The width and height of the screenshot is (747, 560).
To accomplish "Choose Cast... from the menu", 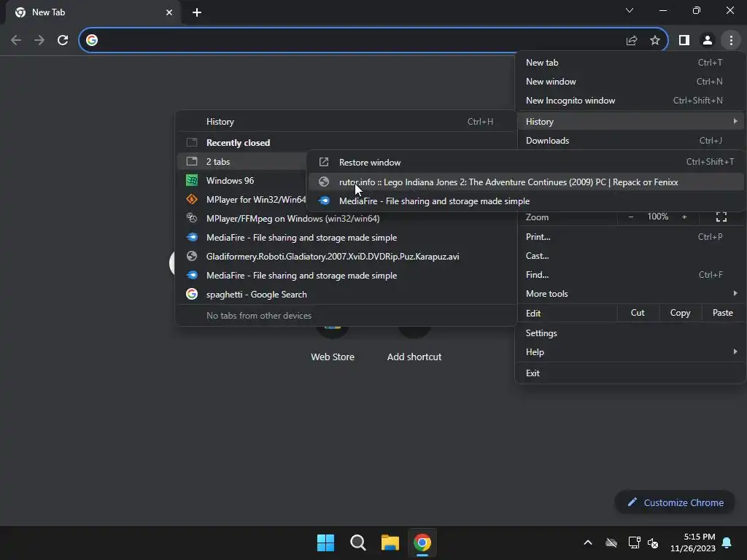I will coord(630,256).
